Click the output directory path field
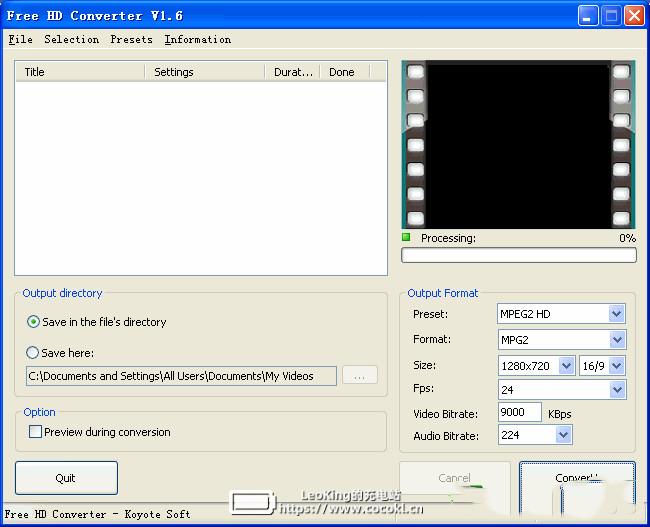 coord(181,376)
